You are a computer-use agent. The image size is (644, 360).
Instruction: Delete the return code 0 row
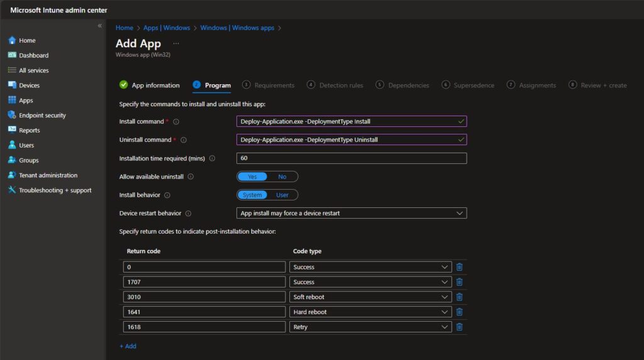(x=460, y=267)
